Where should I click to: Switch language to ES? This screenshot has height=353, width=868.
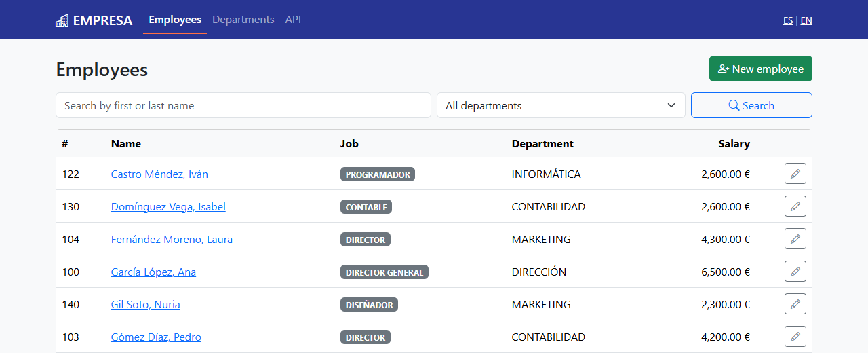pyautogui.click(x=788, y=20)
